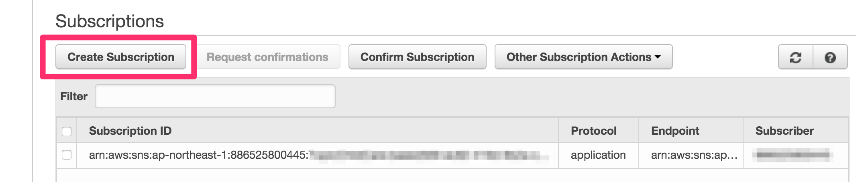Click the Subscriptions section heading
Image resolution: width=868 pixels, height=182 pixels.
(x=110, y=21)
